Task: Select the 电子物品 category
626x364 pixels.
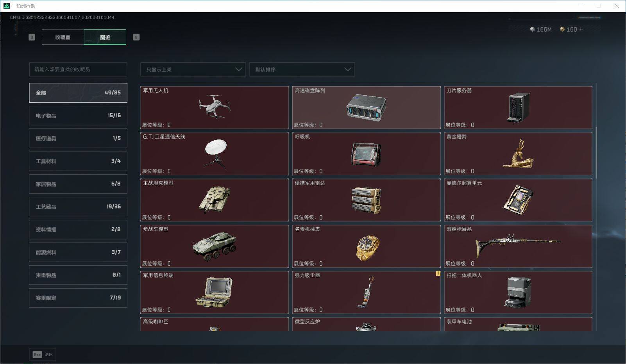Action: (78, 115)
